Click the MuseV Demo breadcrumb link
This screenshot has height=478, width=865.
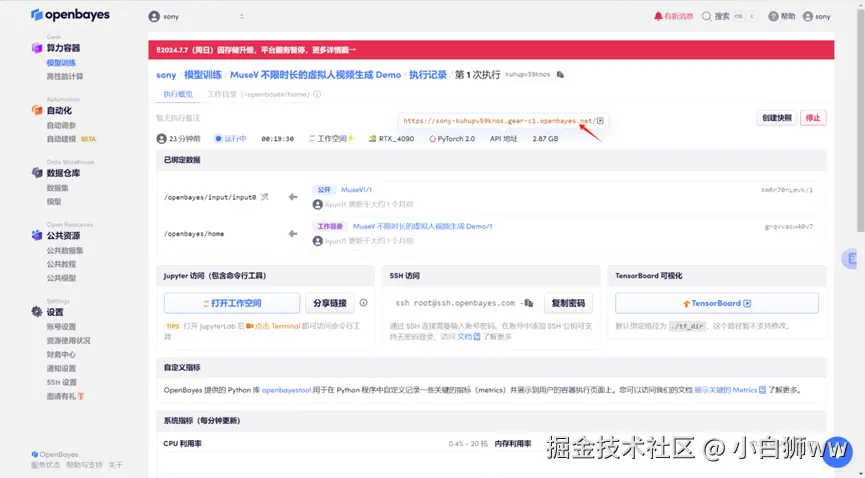coord(316,75)
